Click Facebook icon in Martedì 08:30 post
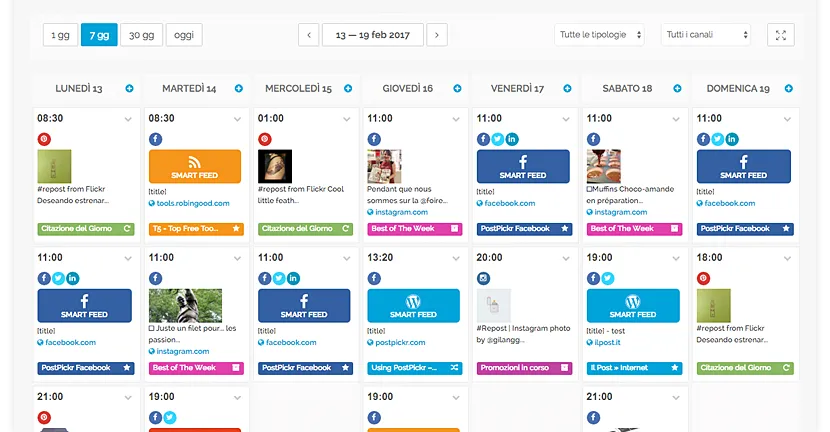This screenshot has height=432, width=830. pyautogui.click(x=155, y=139)
